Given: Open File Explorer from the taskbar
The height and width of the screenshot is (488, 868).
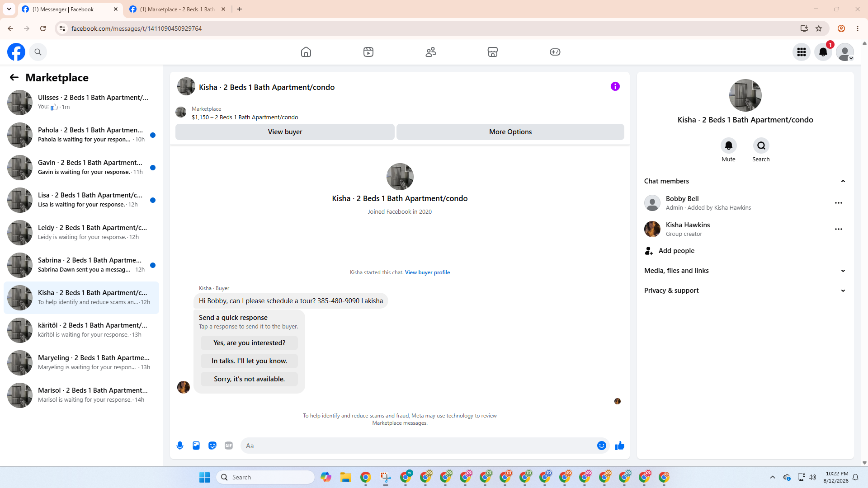Looking at the screenshot, I should point(346,477).
